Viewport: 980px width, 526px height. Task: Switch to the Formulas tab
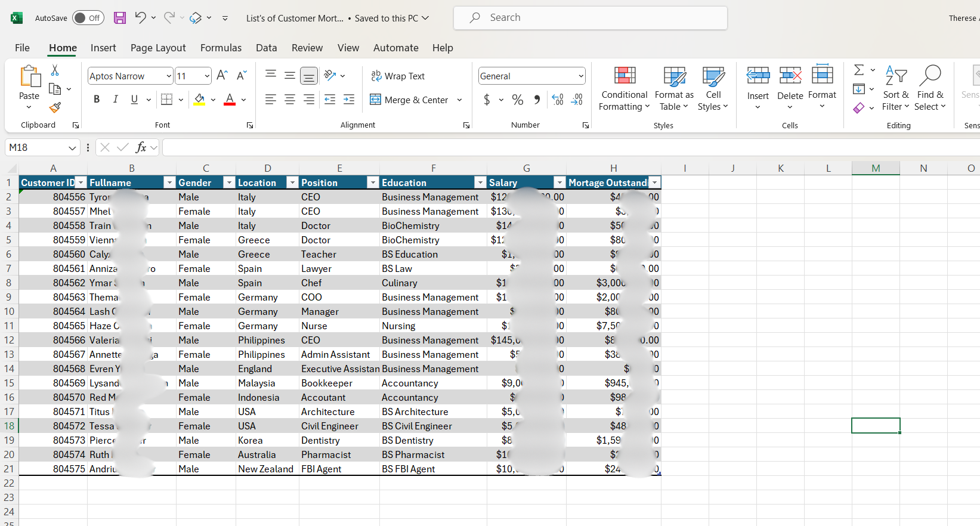[221, 48]
